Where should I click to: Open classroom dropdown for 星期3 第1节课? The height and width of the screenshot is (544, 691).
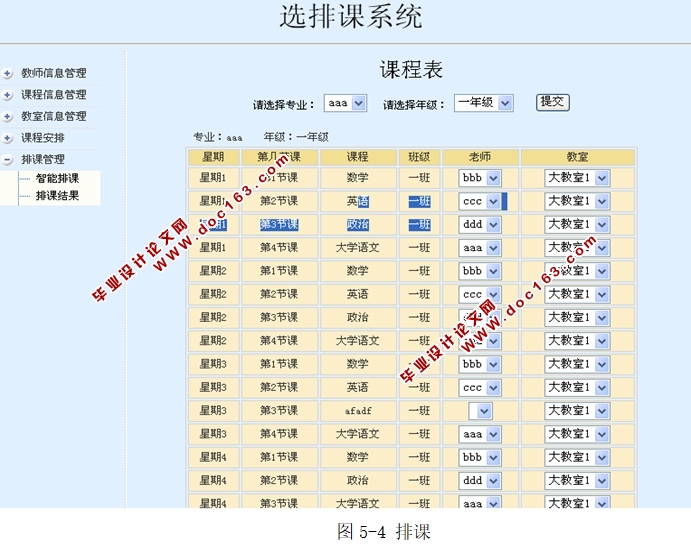[x=577, y=365]
